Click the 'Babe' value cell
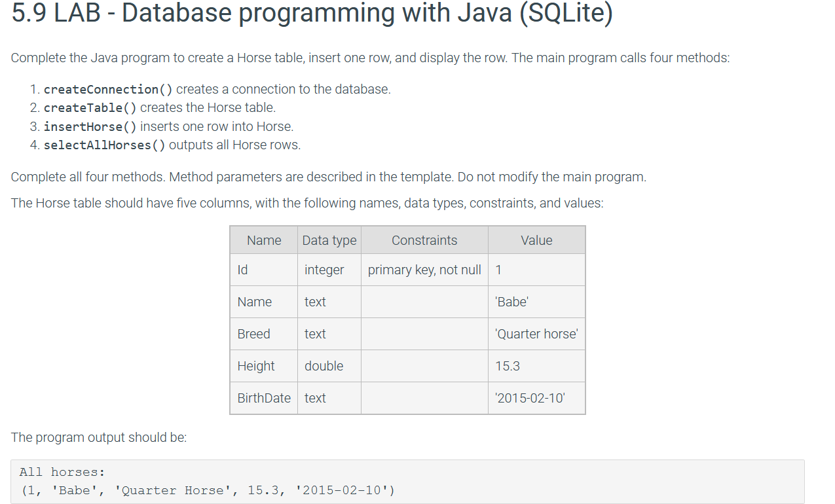The height and width of the screenshot is (504, 835). pyautogui.click(x=536, y=302)
